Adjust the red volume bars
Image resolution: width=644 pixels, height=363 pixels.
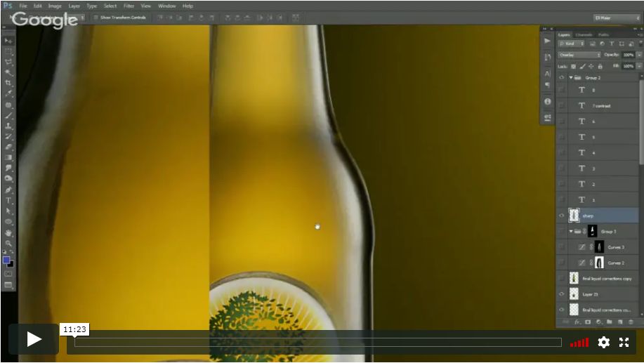[579, 343]
